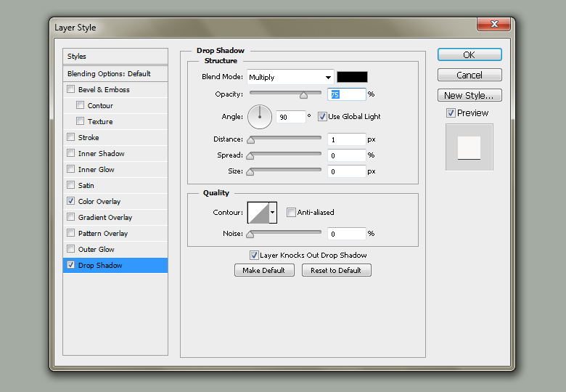This screenshot has height=392, width=566.
Task: Click the Make Default button
Action: [264, 270]
